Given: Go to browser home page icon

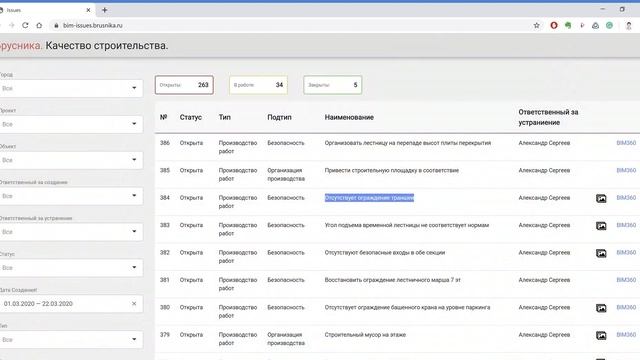Looking at the screenshot, I should [39, 25].
